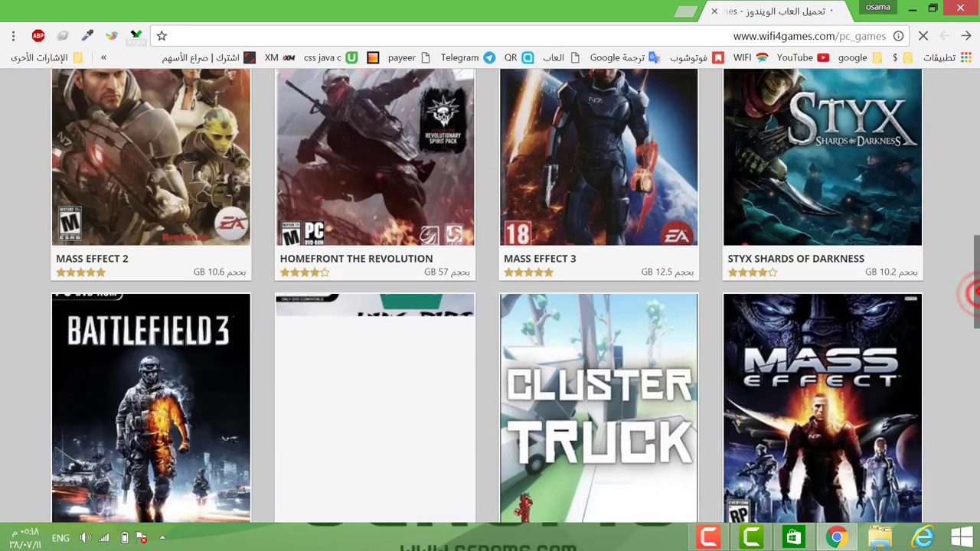Click the MASS EFFECT 3 title

(540, 259)
